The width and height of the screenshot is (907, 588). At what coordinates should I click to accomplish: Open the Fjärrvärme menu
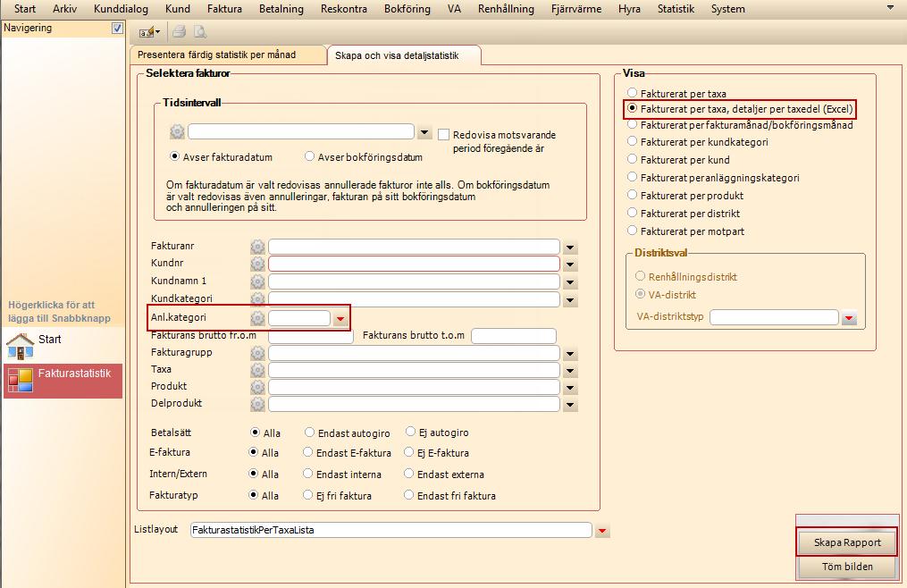click(576, 9)
